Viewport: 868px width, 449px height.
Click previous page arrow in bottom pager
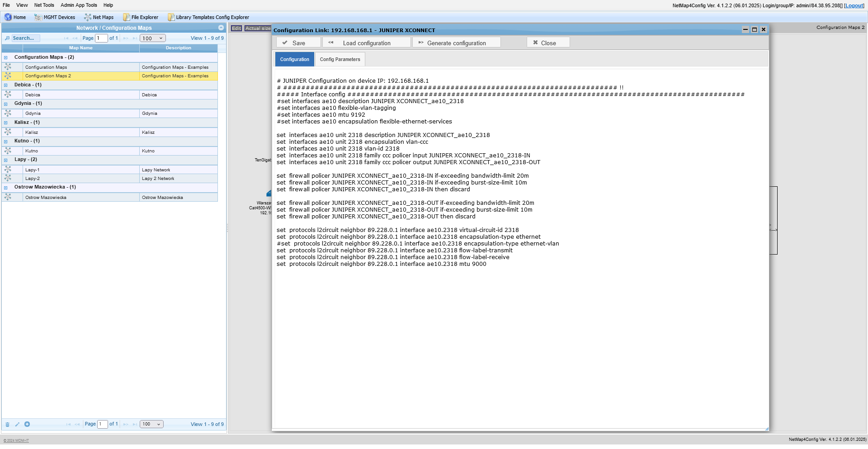pyautogui.click(x=77, y=425)
